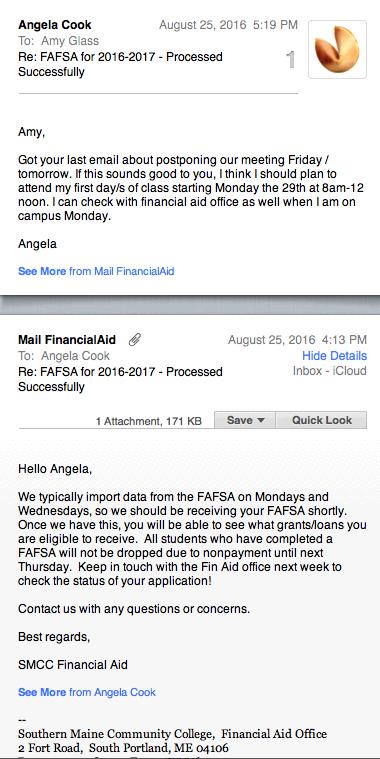Click the Save attachment button
This screenshot has width=380, height=759.
pyautogui.click(x=245, y=420)
